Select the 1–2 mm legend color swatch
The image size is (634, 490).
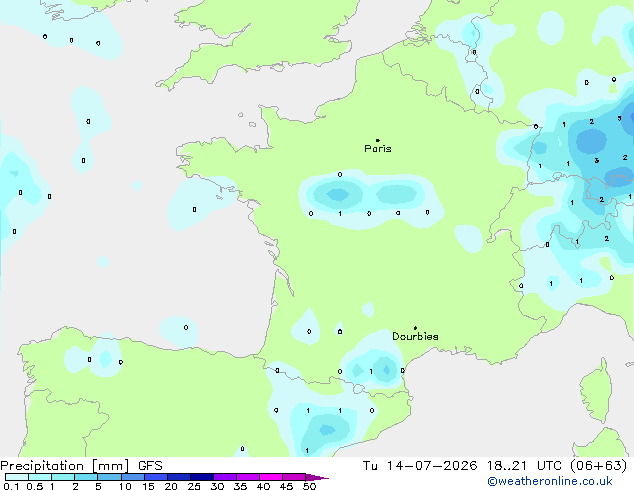click(x=63, y=477)
